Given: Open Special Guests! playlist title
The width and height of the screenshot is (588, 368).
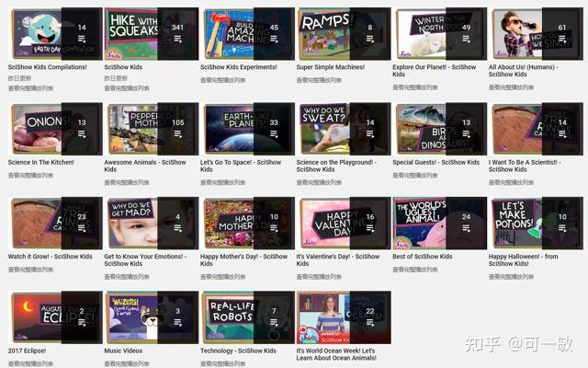Looking at the screenshot, I should pyautogui.click(x=436, y=162).
